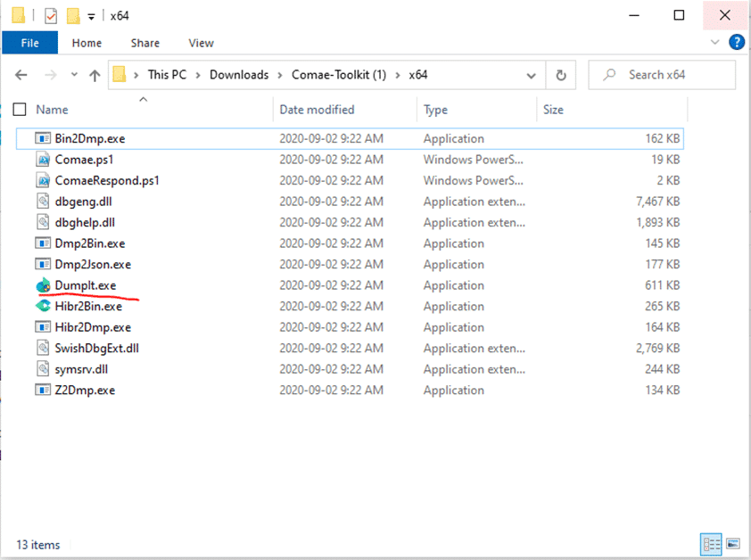Screen dimensions: 751x560
Task: Click the Dmp2Json.exe application icon
Action: [43, 265]
